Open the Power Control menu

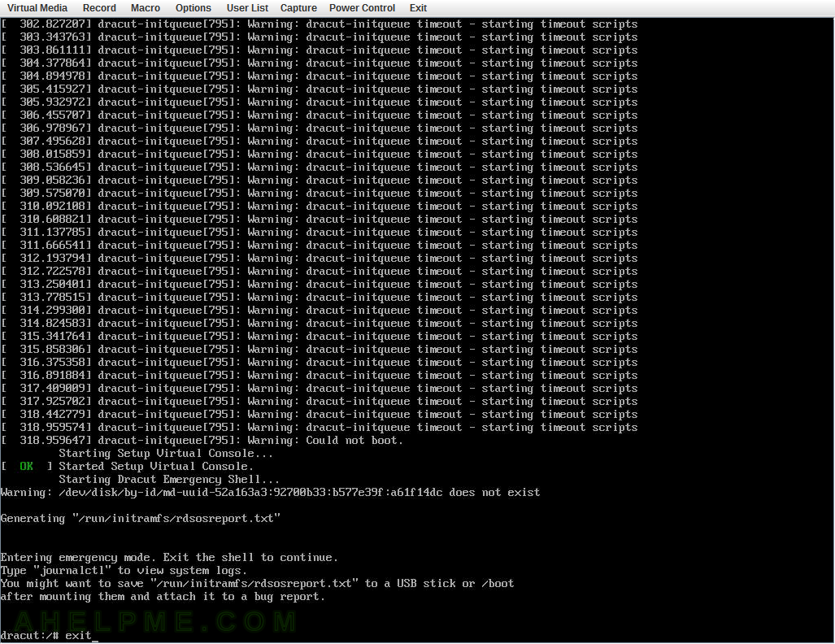(x=362, y=8)
